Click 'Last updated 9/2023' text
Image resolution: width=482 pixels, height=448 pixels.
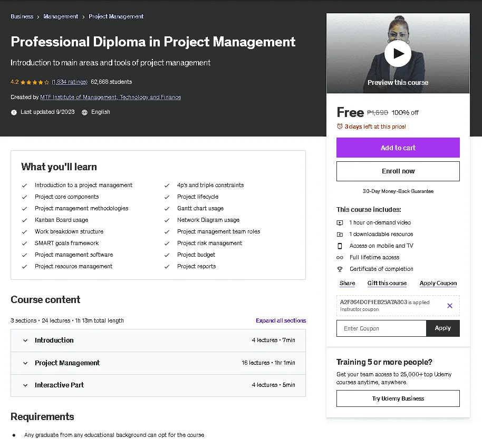47,112
